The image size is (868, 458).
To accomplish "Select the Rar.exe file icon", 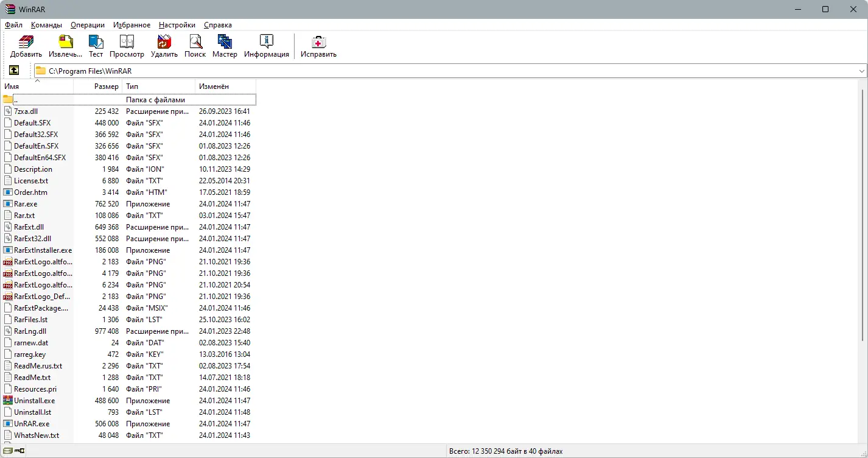I will coord(8,204).
